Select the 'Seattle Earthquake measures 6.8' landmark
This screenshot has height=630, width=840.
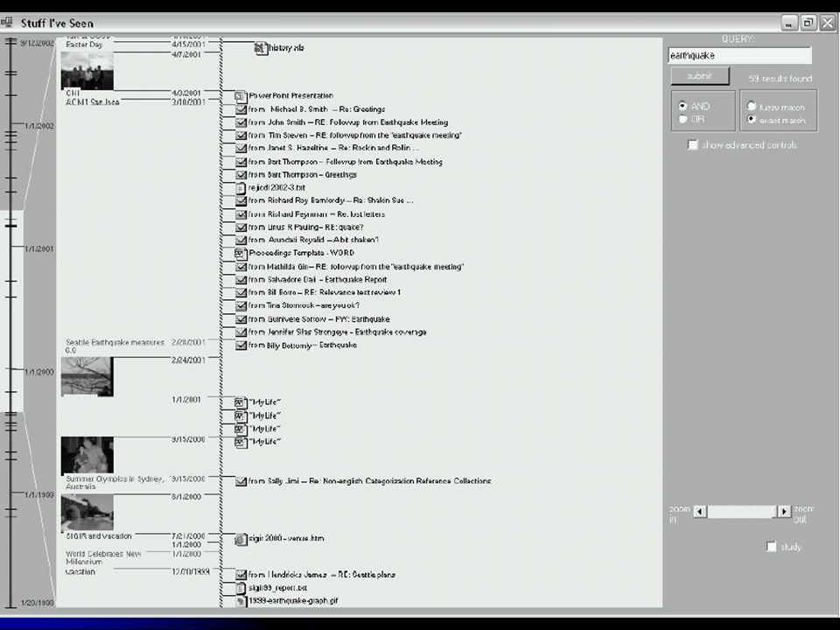(x=115, y=346)
